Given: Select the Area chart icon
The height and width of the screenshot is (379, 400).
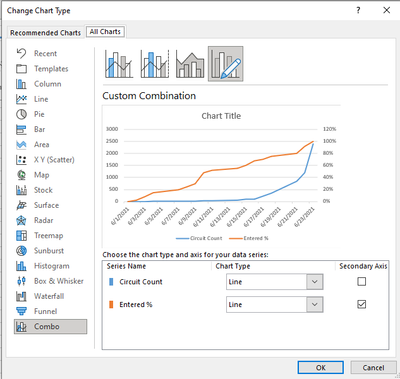Looking at the screenshot, I should (x=21, y=144).
